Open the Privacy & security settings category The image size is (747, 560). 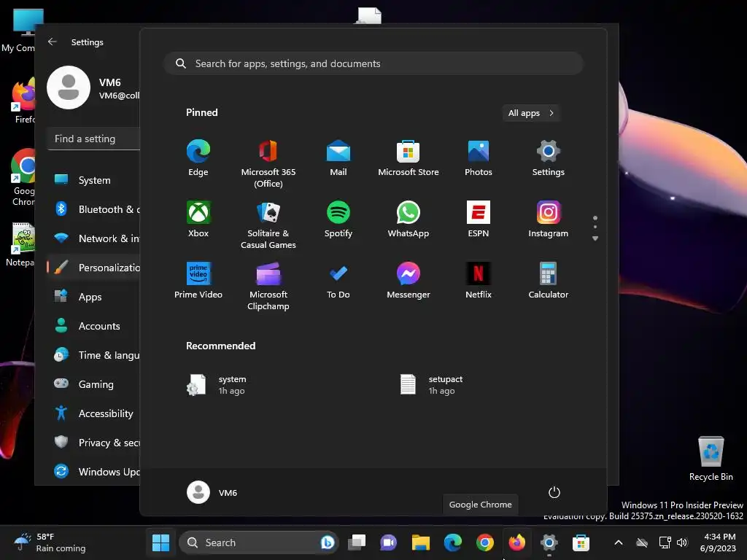[x=94, y=443]
